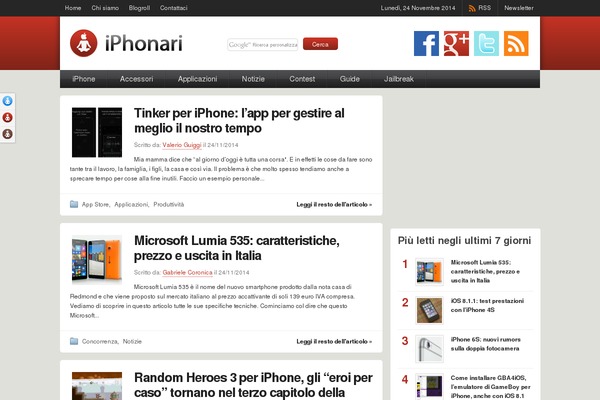Select the Notizie navigation tab

(x=253, y=79)
